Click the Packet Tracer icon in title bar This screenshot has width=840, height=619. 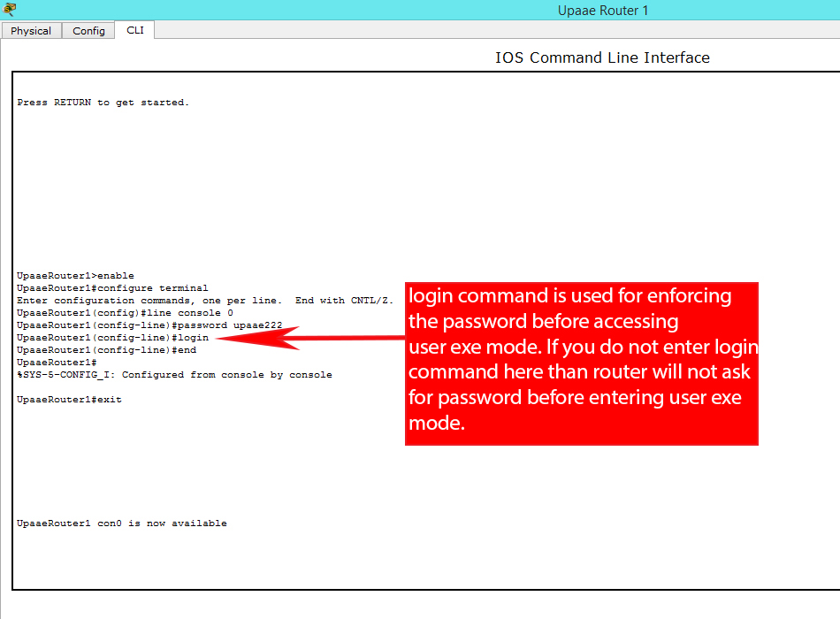point(8,10)
